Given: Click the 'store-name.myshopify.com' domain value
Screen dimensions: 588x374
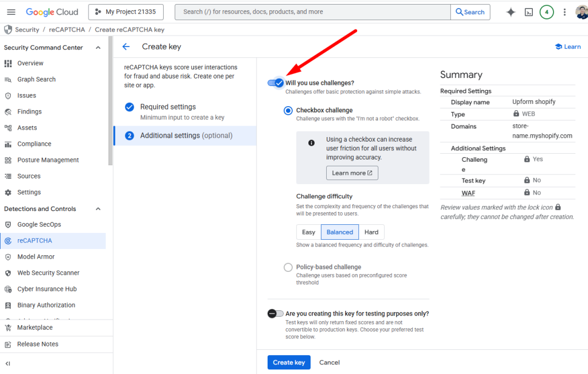Looking at the screenshot, I should tap(542, 131).
